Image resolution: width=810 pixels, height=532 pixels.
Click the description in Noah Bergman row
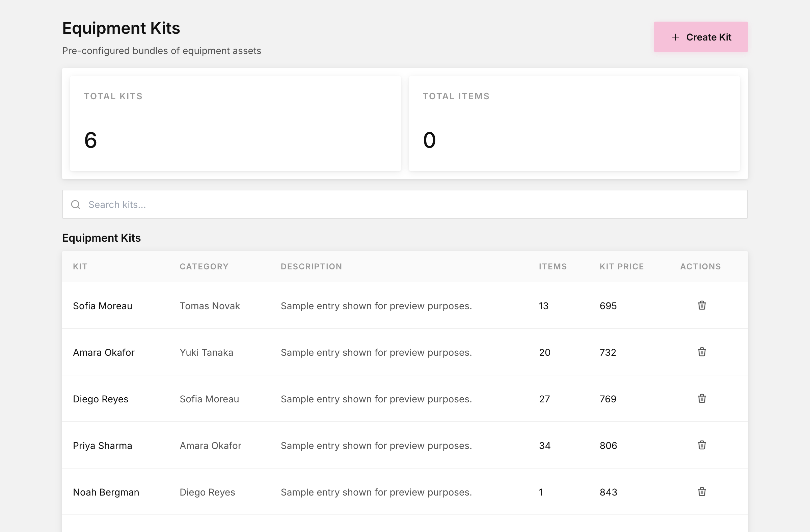(x=376, y=492)
